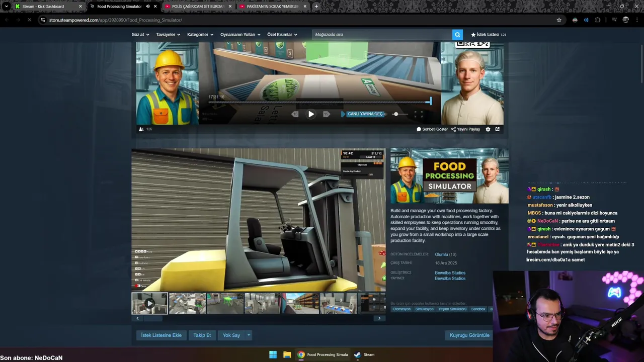Viewport: 644px width, 362px height.
Task: Open the Chrome three-dot menu
Action: pyautogui.click(x=636, y=20)
